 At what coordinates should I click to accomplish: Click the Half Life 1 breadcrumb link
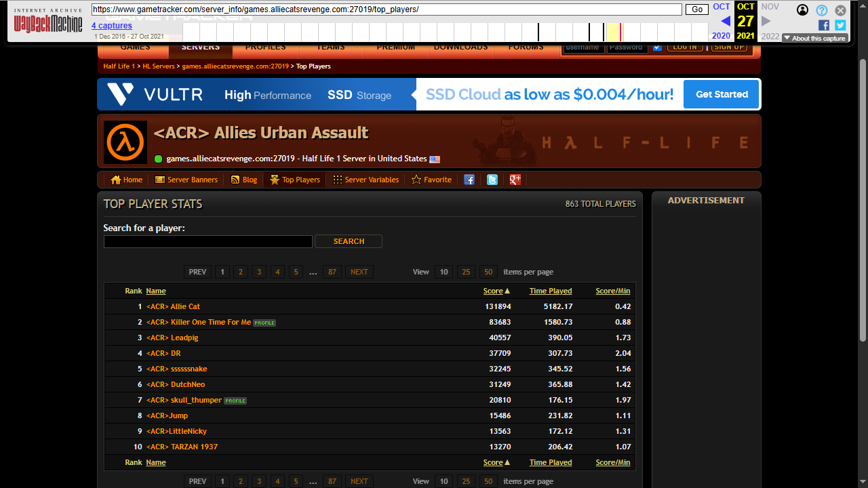click(x=119, y=66)
